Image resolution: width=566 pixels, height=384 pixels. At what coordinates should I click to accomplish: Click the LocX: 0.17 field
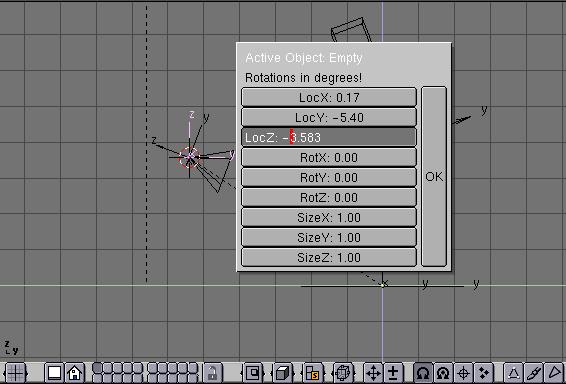329,97
